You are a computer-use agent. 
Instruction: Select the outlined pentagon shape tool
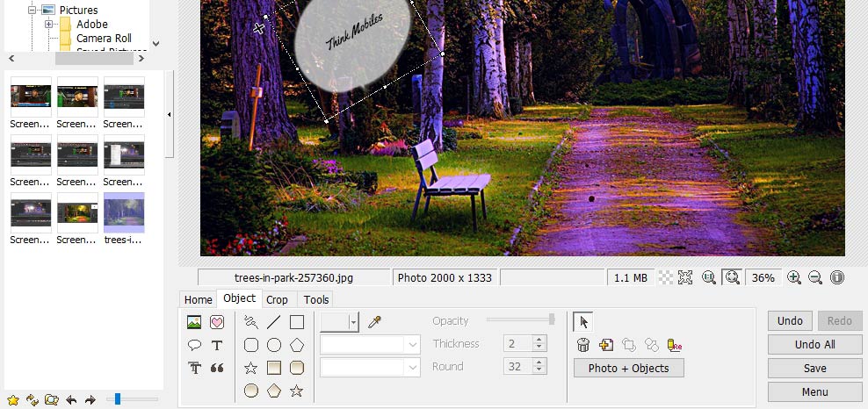[297, 346]
